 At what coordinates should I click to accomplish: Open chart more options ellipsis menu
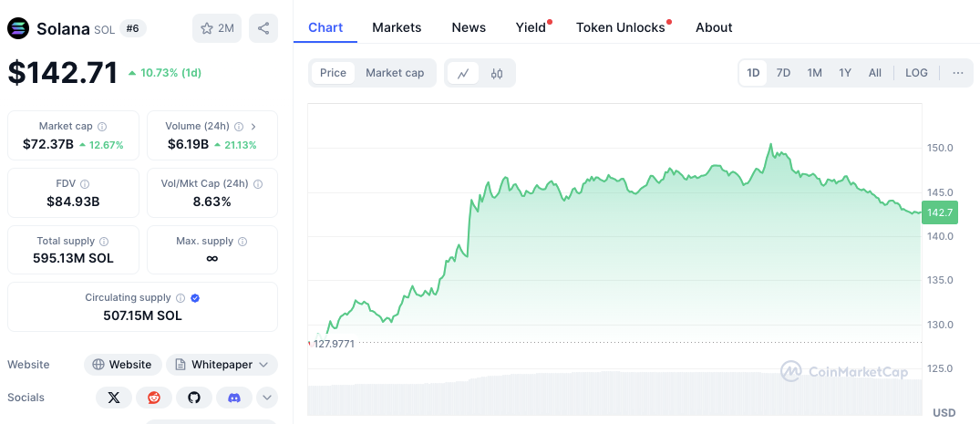[957, 73]
